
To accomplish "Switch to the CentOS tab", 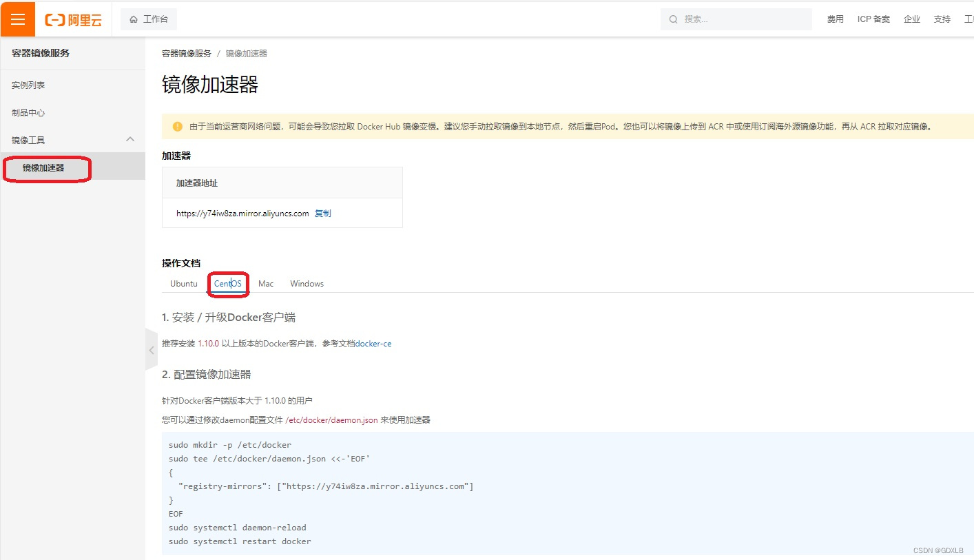I will (x=228, y=284).
